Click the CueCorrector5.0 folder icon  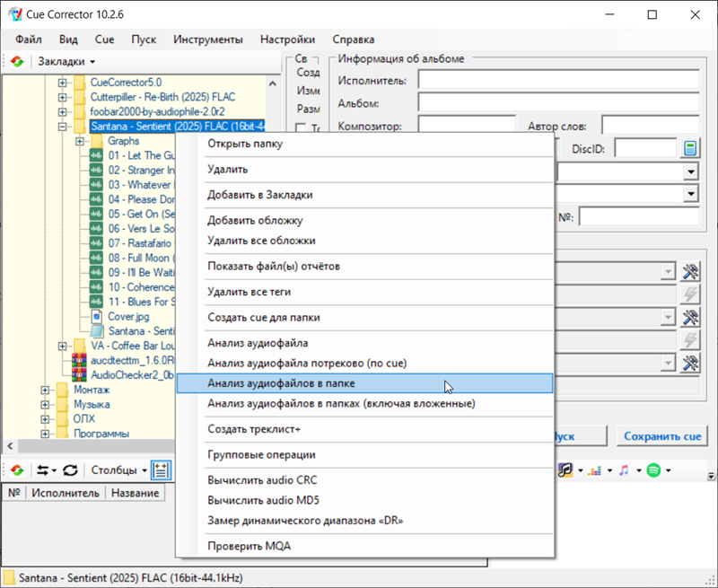(80, 83)
